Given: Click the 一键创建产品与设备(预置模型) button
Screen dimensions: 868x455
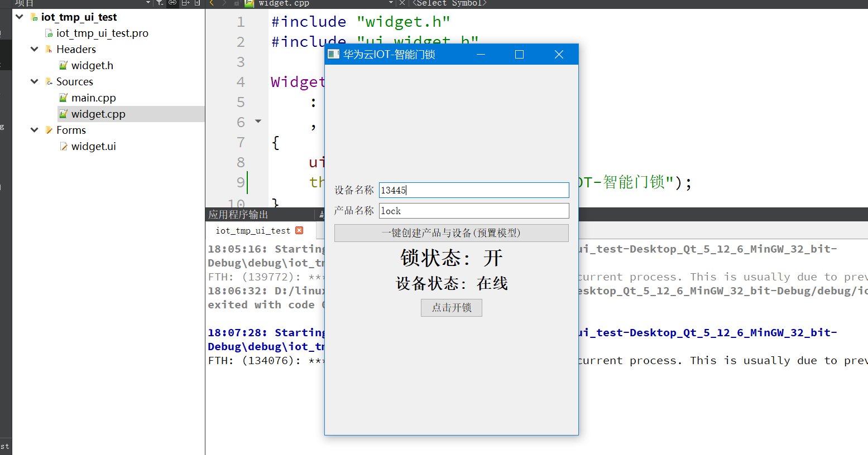Looking at the screenshot, I should [x=451, y=233].
